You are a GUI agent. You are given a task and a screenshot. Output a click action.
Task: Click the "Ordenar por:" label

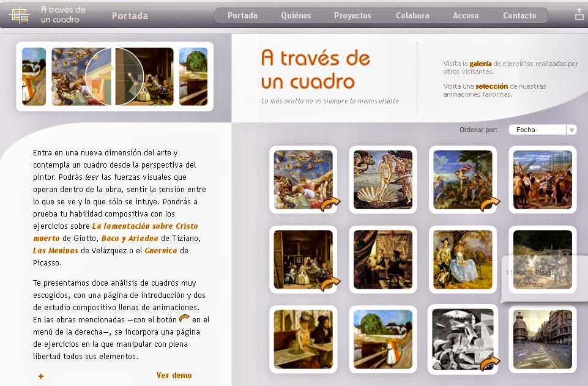[478, 130]
